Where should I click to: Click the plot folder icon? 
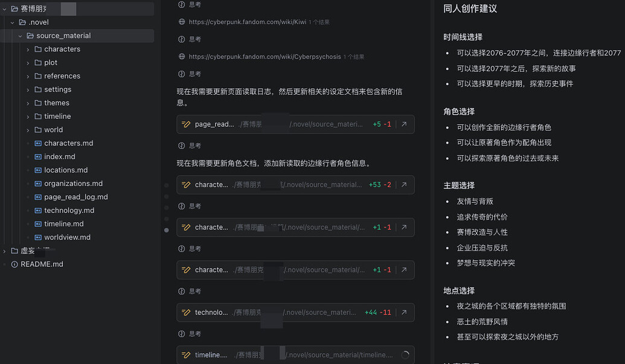click(x=38, y=63)
